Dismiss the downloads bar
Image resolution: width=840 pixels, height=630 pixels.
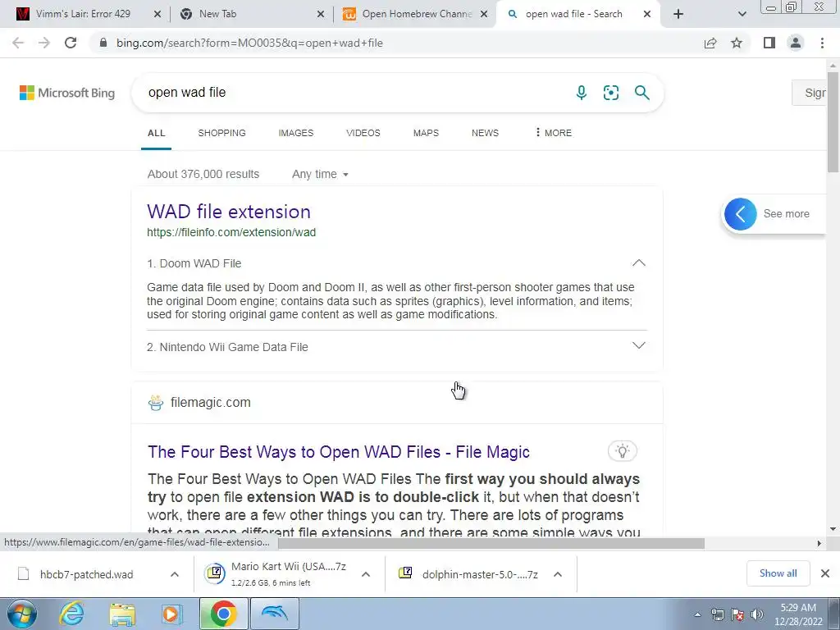coord(825,573)
